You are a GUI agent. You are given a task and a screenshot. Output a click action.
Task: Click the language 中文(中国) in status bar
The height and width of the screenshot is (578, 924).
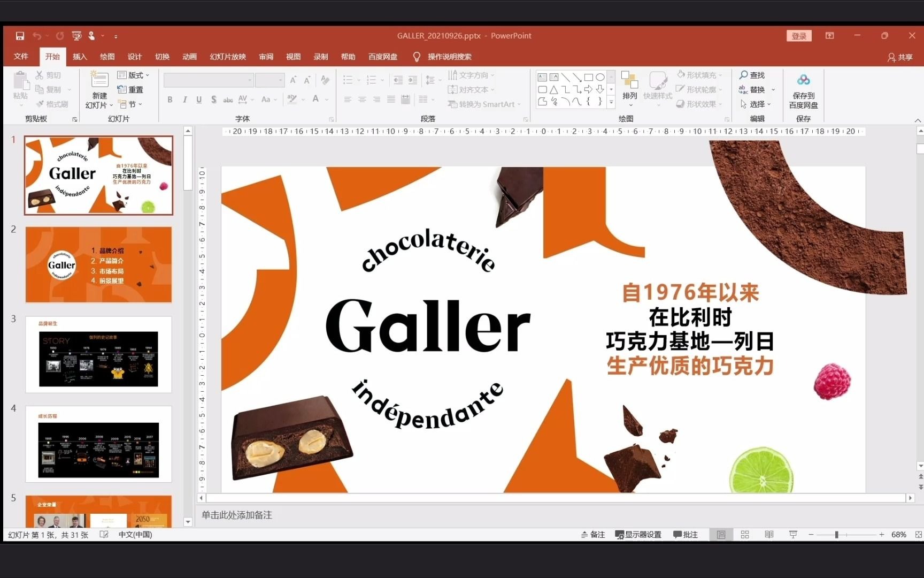pos(135,535)
